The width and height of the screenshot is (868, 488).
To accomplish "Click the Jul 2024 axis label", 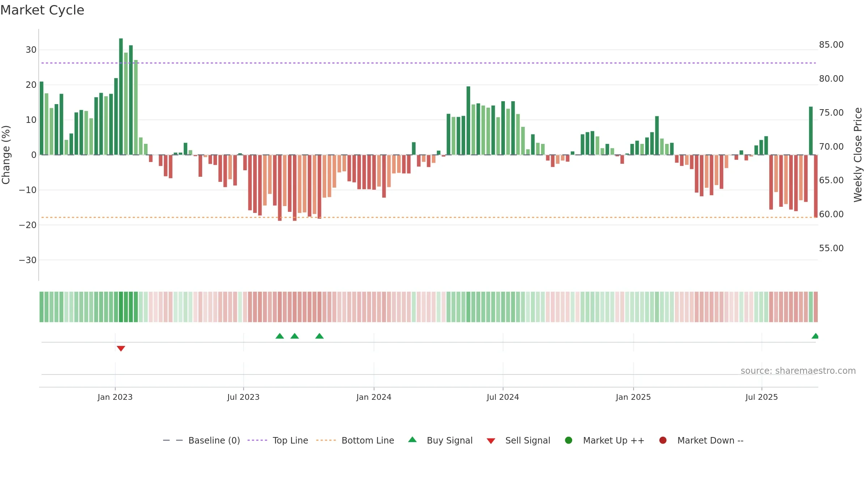I will [x=503, y=397].
